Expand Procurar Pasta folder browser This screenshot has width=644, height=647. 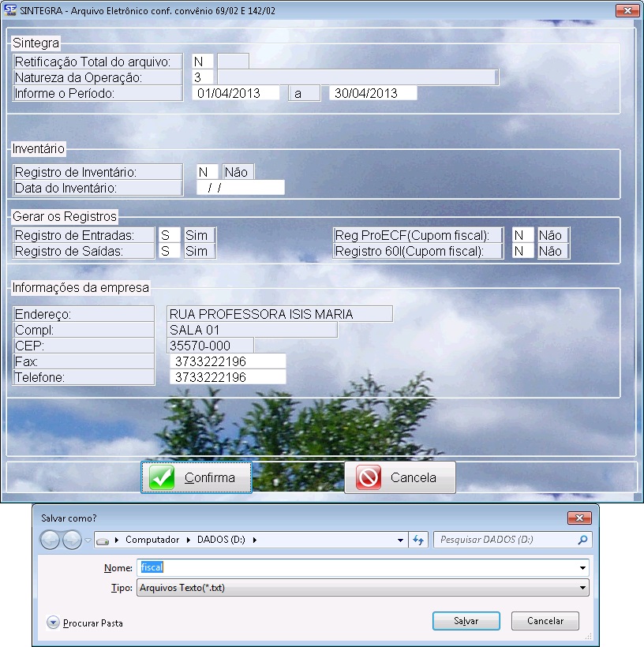pos(54,623)
